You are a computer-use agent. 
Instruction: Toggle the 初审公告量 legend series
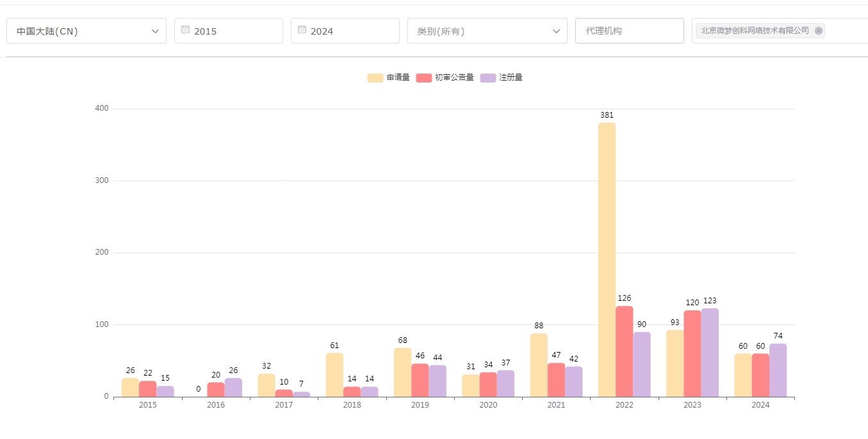pos(454,77)
